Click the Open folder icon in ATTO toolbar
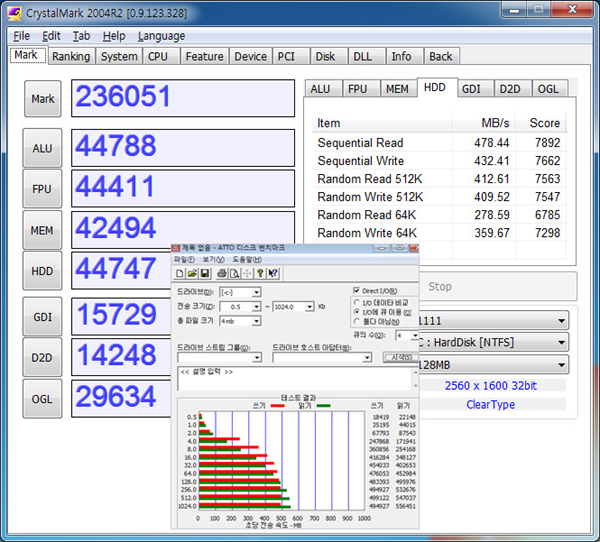The width and height of the screenshot is (600, 542). click(x=192, y=273)
